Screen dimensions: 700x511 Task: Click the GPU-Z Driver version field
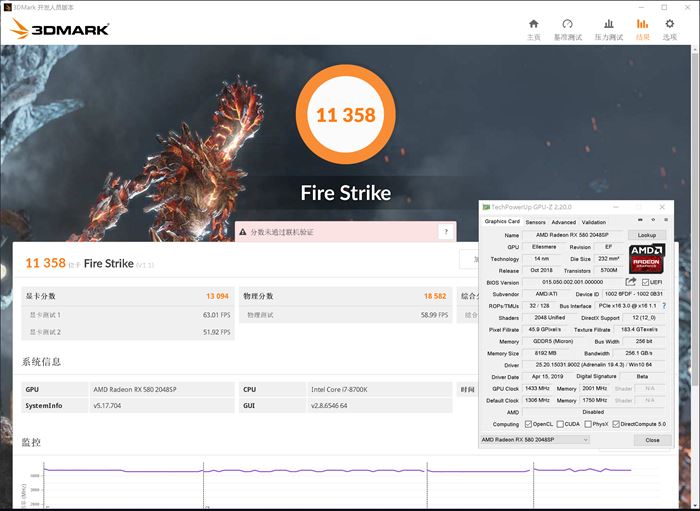pyautogui.click(x=594, y=365)
